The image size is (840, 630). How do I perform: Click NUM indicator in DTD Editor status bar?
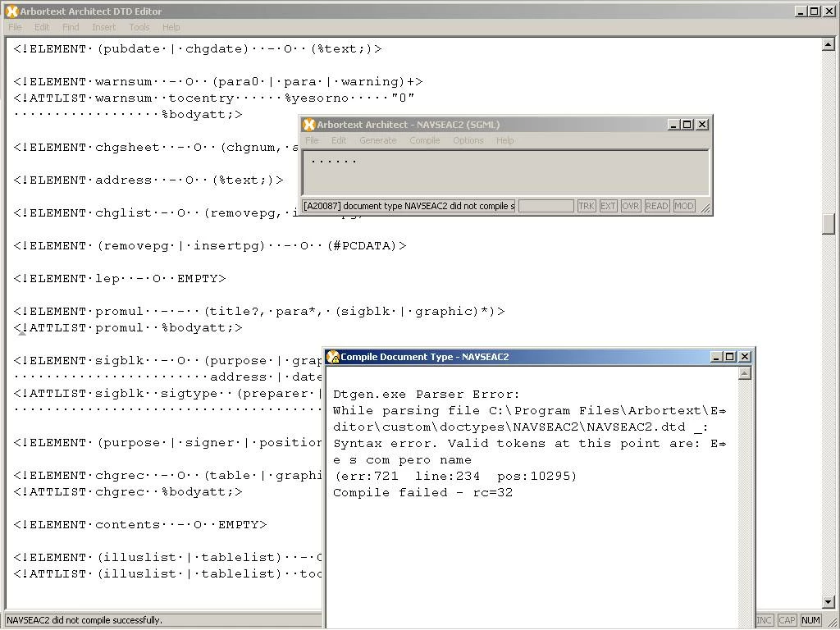[x=810, y=620]
